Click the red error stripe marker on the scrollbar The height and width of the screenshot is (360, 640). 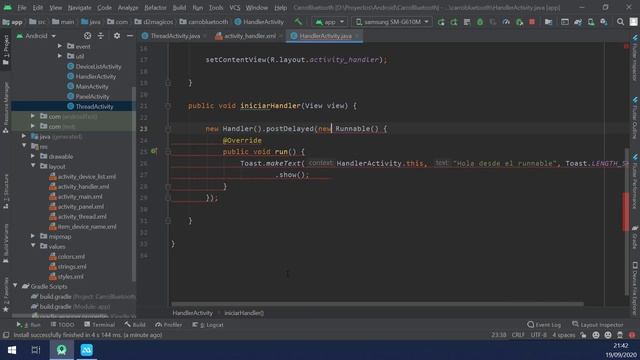(626, 211)
